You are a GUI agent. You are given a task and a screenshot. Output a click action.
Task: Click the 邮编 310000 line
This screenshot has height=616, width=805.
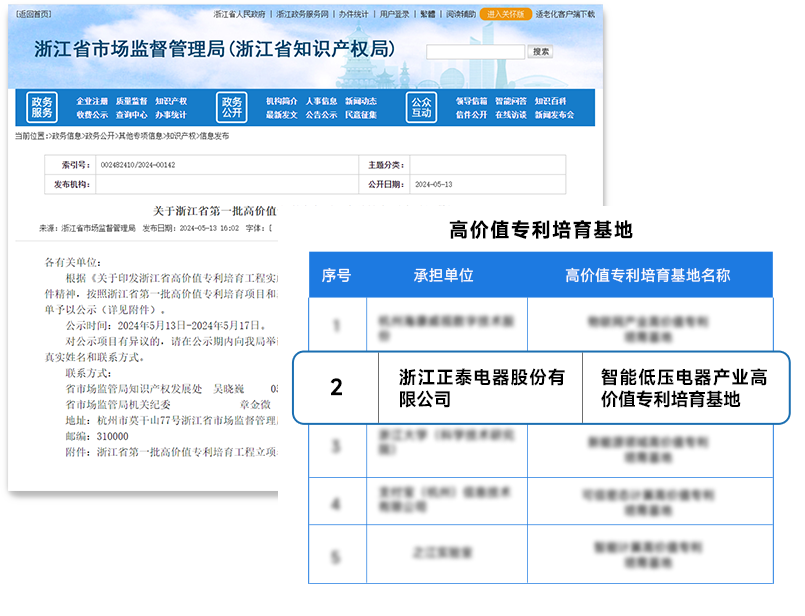pyautogui.click(x=97, y=436)
